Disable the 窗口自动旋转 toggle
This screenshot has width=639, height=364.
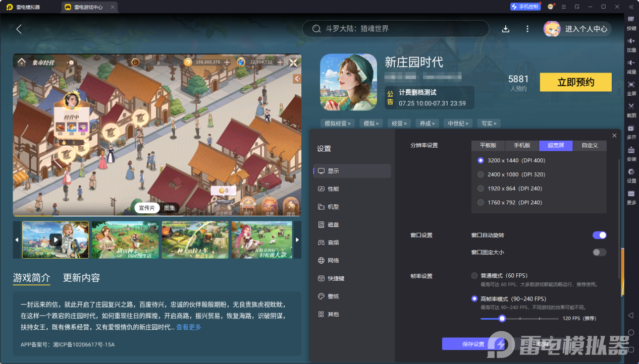600,235
